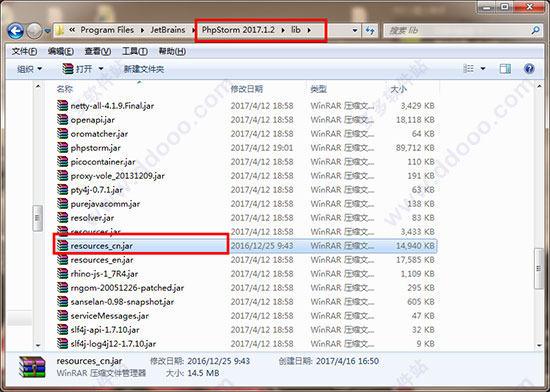The width and height of the screenshot is (550, 392).
Task: Click the change view icon
Action: click(469, 69)
